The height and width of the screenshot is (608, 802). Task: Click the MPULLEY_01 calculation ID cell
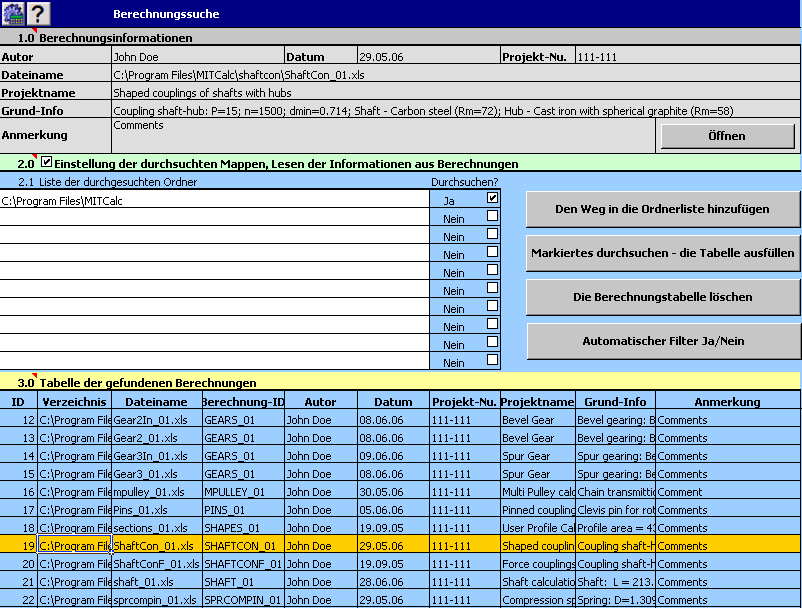point(243,492)
